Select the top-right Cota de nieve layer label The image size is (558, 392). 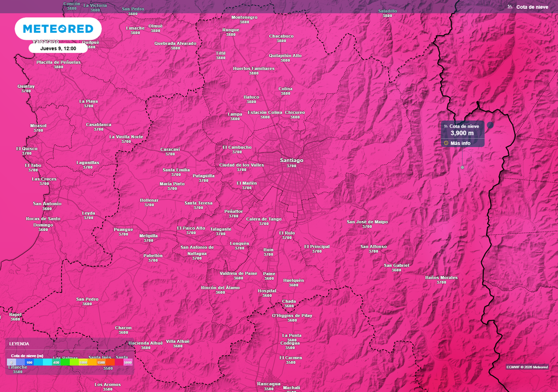532,7
